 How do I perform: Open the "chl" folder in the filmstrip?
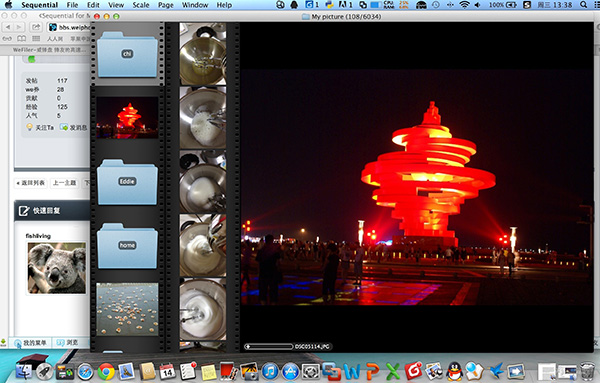[x=127, y=54]
